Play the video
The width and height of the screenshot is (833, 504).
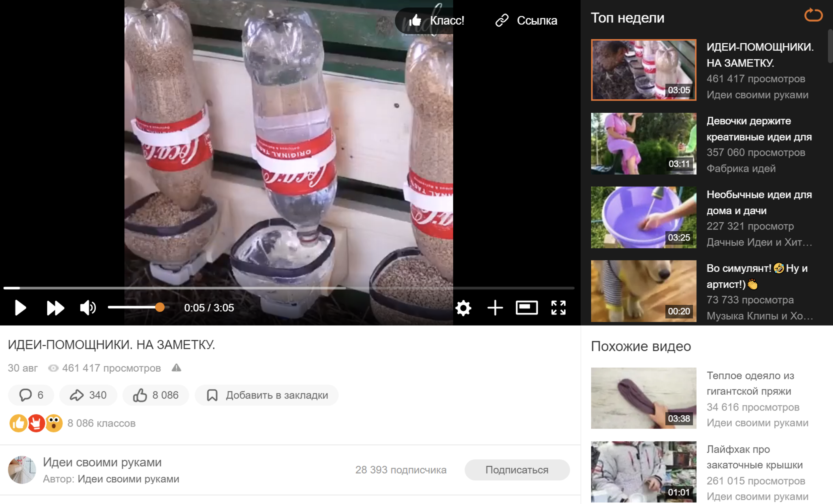20,308
